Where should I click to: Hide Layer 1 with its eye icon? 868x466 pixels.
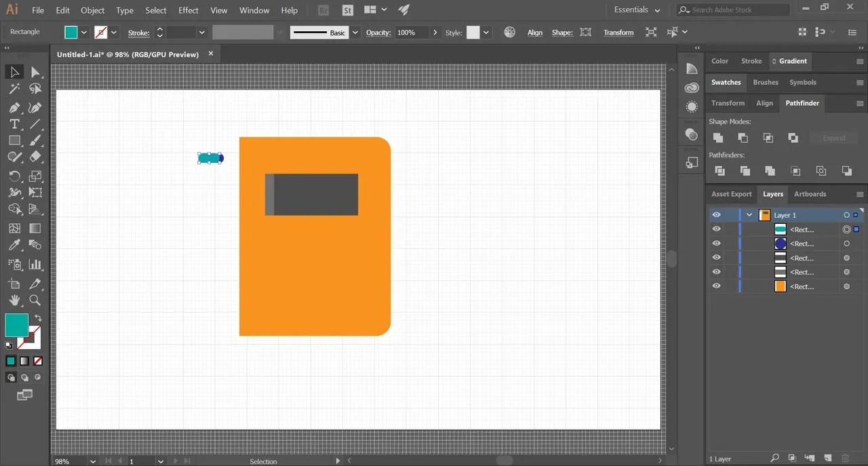pos(716,215)
